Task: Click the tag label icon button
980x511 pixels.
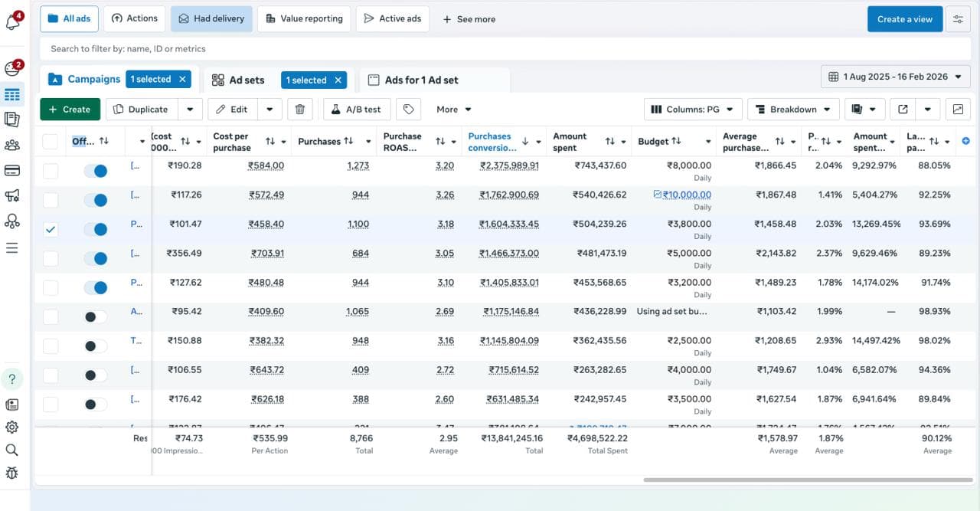Action: [408, 110]
